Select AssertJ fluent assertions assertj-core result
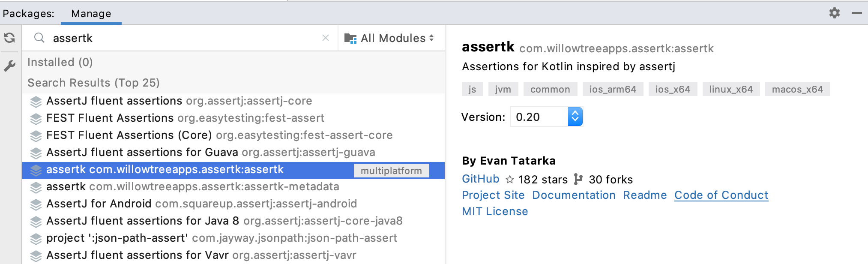This screenshot has width=868, height=264. 233,101
